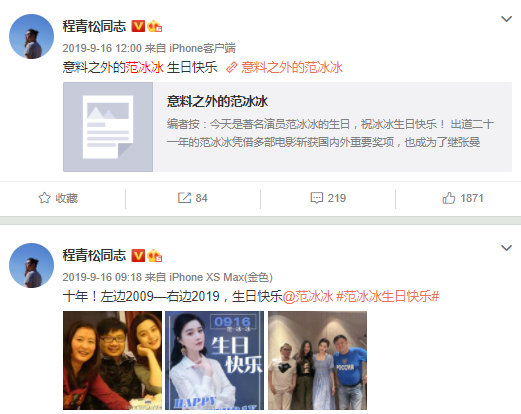Click the crown membership badge on second post
The image size is (521, 414).
[154, 256]
